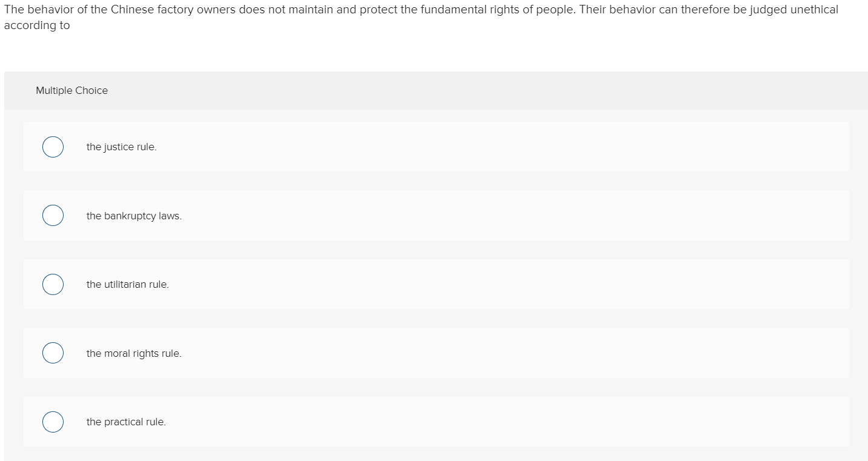
Task: Choose the answer option "the bankruptcy laws"
Action: point(134,215)
